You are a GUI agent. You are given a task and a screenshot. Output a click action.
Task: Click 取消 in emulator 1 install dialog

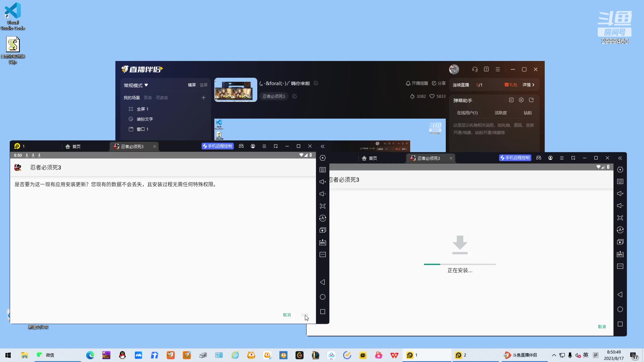pos(287,315)
